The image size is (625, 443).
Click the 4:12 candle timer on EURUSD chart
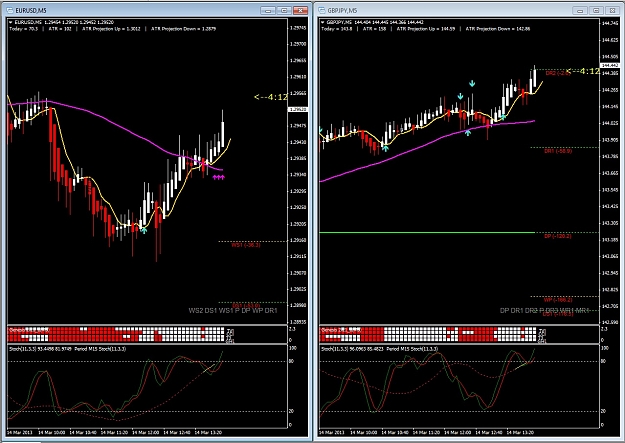pos(271,97)
